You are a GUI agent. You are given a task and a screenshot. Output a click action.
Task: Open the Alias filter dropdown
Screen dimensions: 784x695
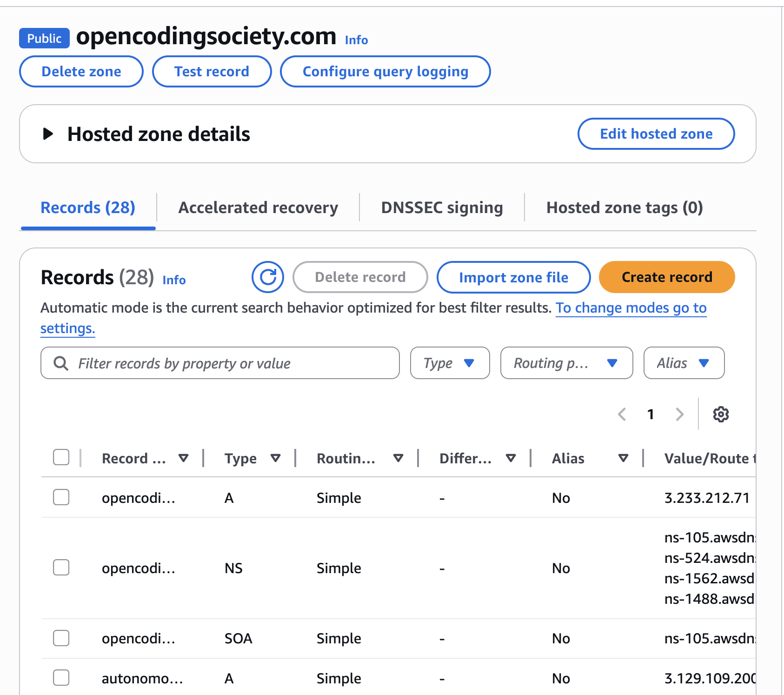click(684, 363)
